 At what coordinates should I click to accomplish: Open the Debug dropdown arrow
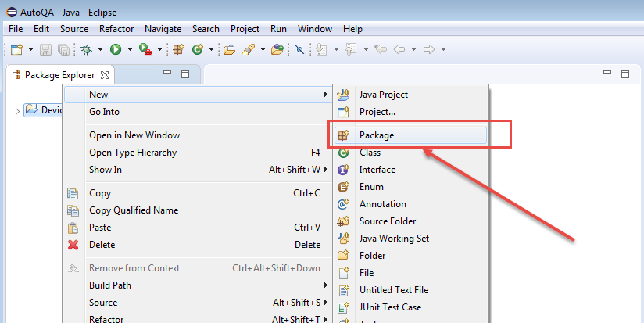click(100, 49)
